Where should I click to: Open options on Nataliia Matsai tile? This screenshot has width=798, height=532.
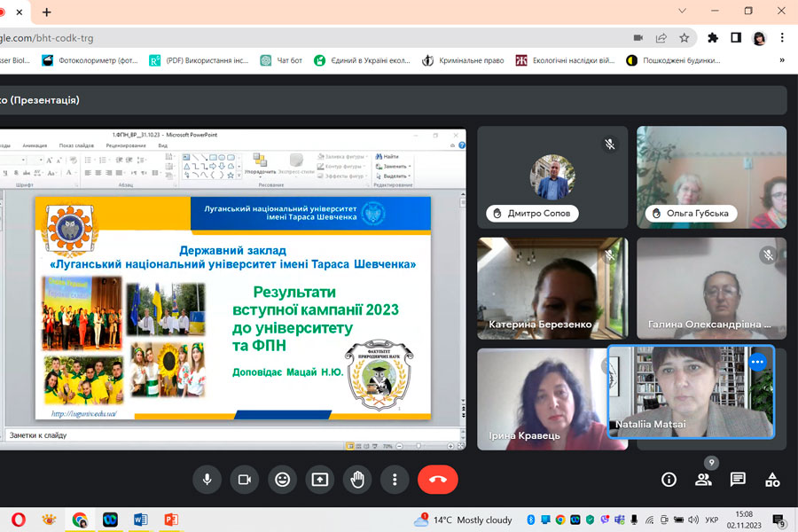click(x=756, y=362)
